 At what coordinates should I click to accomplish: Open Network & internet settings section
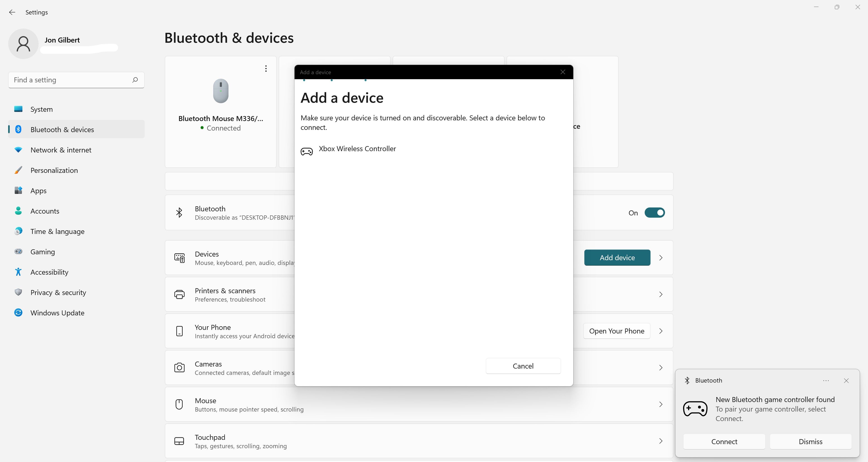[61, 150]
